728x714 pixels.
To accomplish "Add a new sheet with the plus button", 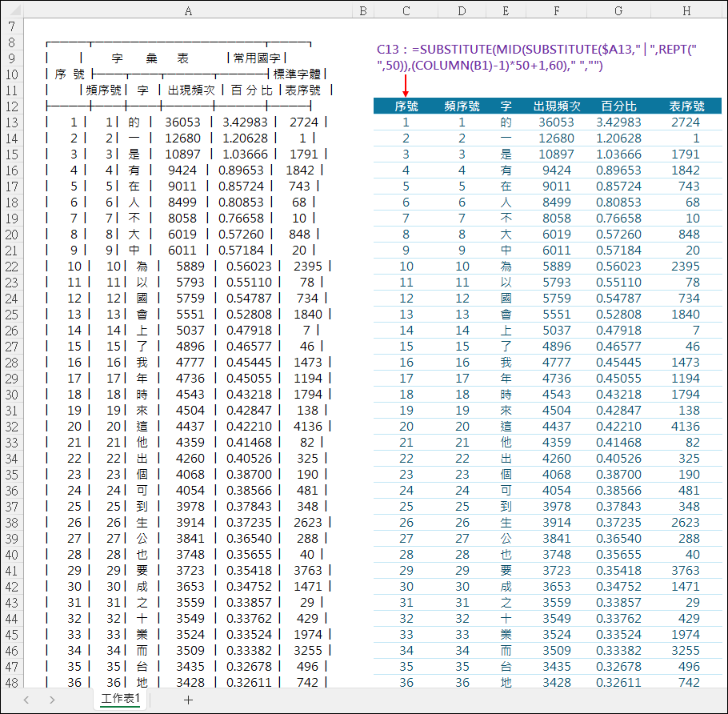I will (188, 700).
